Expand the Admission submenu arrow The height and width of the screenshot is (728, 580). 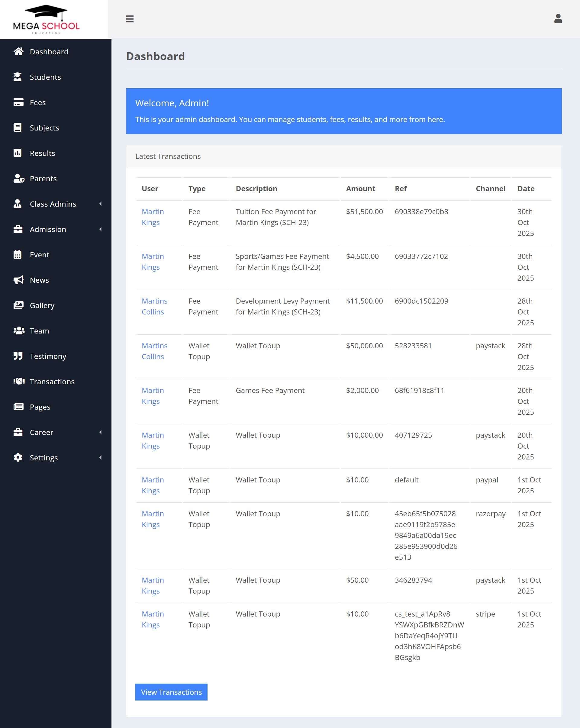(100, 229)
